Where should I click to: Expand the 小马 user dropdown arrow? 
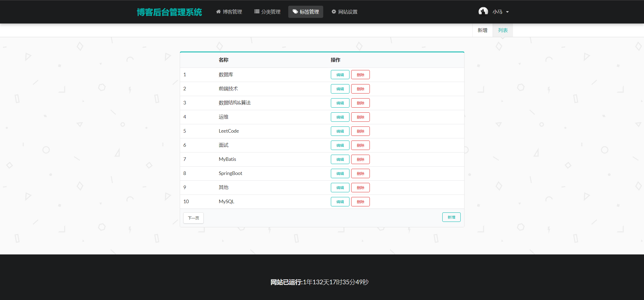507,12
